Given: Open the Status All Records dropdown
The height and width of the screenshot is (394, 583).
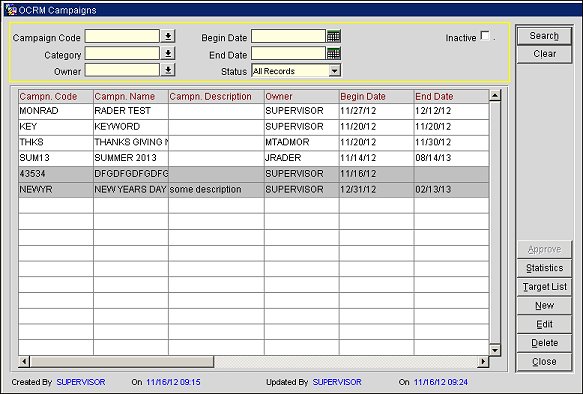Looking at the screenshot, I should click(x=335, y=71).
